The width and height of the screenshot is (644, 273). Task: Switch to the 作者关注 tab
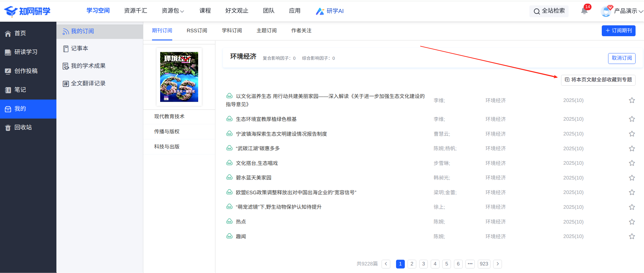pyautogui.click(x=301, y=31)
